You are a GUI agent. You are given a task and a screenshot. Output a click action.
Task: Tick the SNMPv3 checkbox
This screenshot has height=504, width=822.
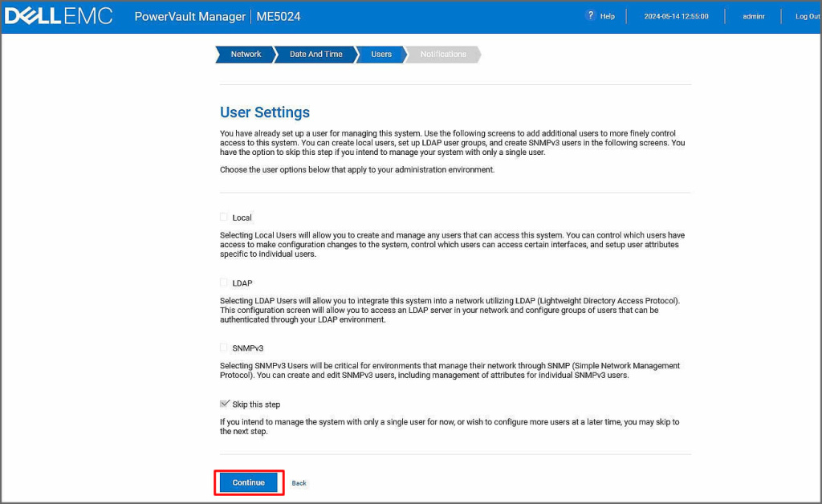[x=224, y=348]
